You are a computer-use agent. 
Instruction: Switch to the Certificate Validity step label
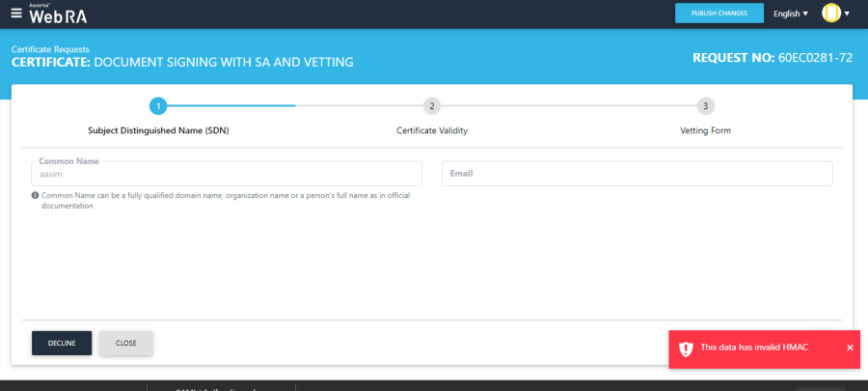click(432, 130)
